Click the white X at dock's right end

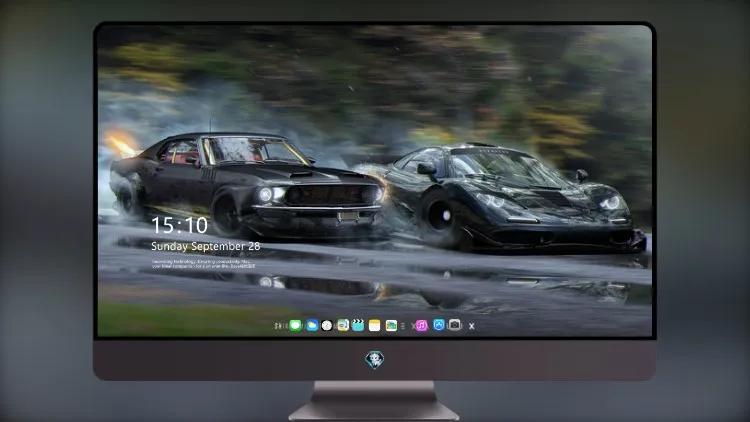click(x=472, y=326)
